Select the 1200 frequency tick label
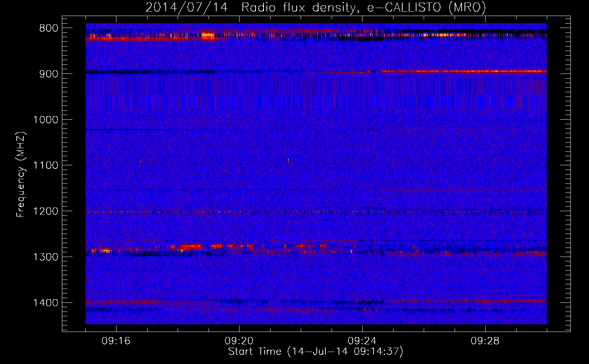The image size is (589, 364). pyautogui.click(x=46, y=211)
